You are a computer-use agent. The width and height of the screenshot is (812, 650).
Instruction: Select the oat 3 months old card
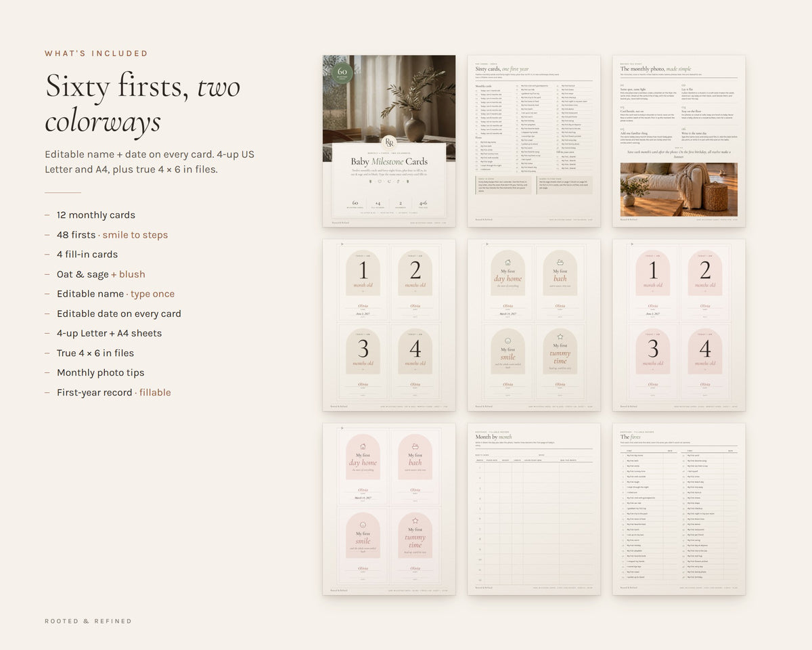point(363,360)
